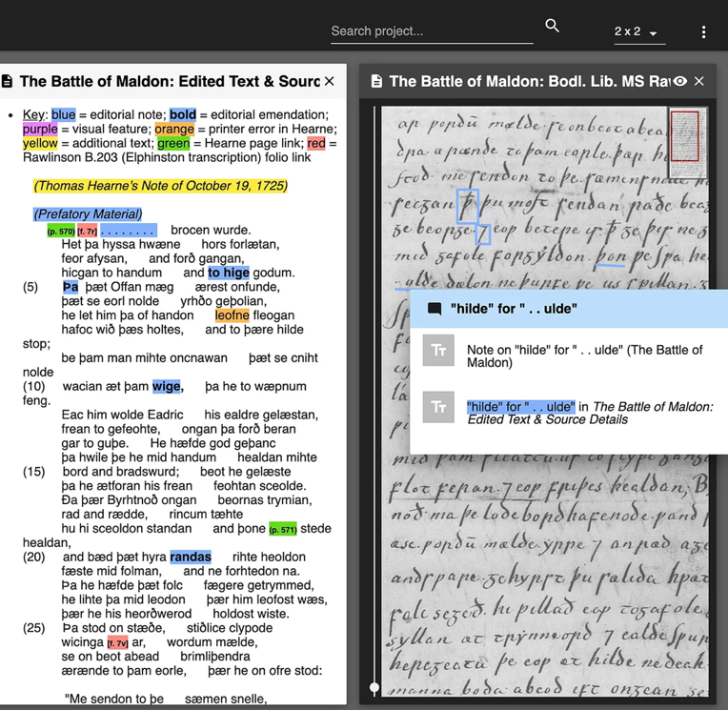Click the bold key label

click(x=183, y=114)
